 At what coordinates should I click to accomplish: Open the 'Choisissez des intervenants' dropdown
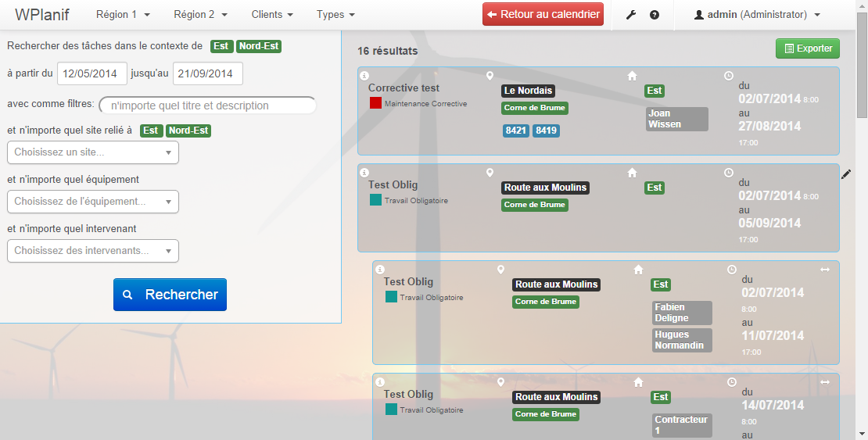coord(93,251)
